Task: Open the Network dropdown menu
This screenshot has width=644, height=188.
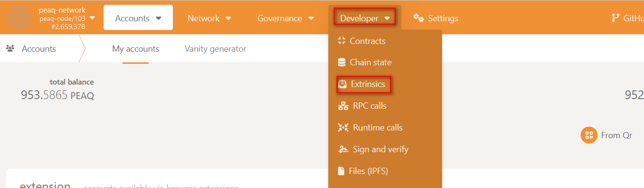Action: (x=209, y=18)
